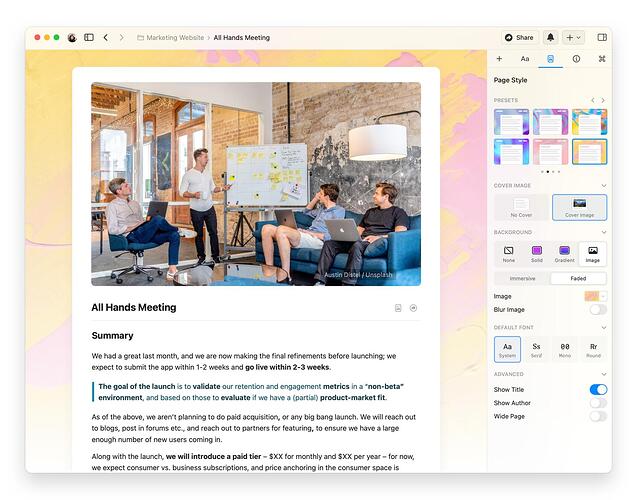Switch to the Immersive background mode
Image resolution: width=639 pixels, height=500 pixels.
click(x=522, y=279)
